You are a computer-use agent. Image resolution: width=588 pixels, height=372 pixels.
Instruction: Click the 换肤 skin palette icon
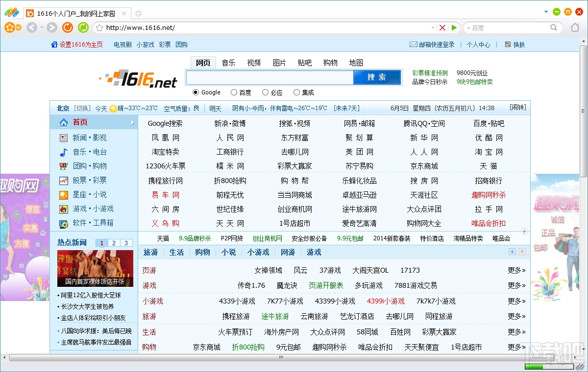(x=508, y=45)
